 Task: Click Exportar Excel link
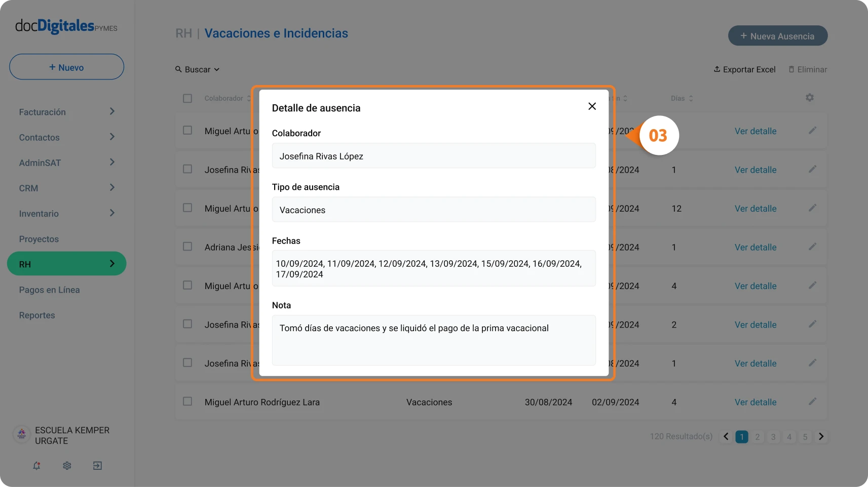click(744, 69)
